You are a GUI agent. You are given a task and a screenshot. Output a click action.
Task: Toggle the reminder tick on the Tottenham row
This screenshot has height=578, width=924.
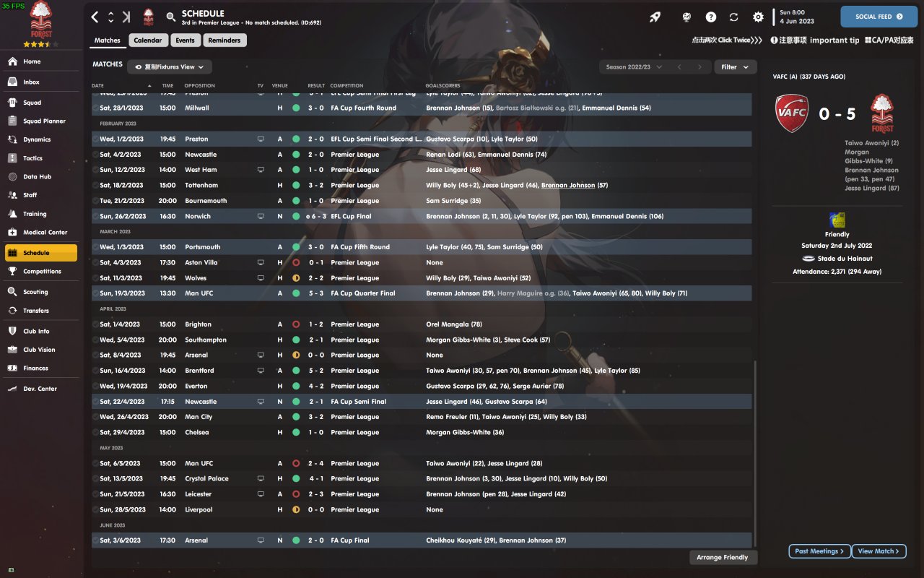[95, 185]
